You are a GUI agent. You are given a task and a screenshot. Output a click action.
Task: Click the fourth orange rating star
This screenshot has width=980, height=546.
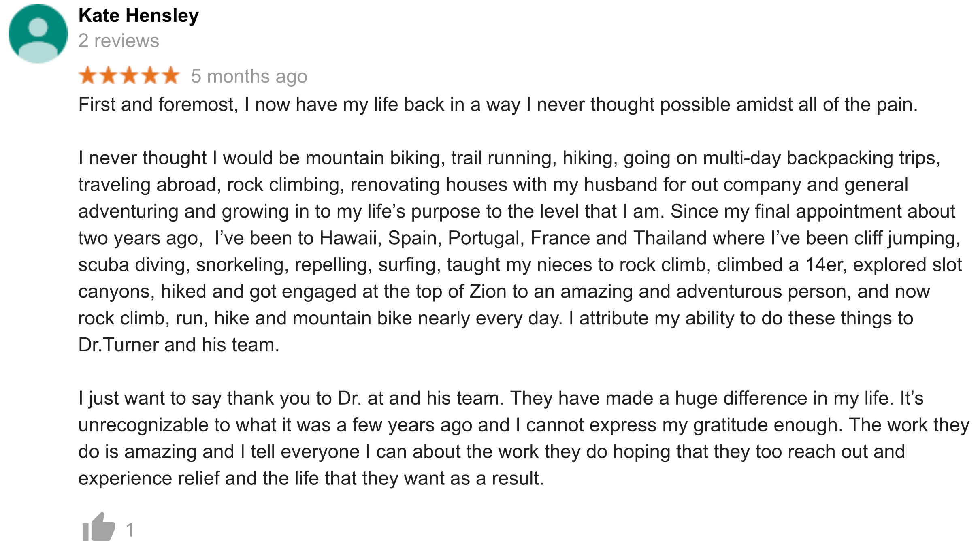[150, 76]
